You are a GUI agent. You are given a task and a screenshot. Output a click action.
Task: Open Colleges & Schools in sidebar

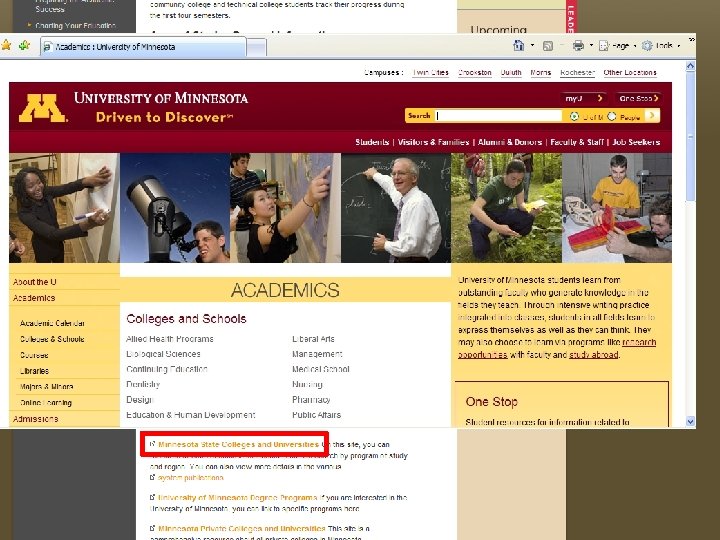click(x=52, y=339)
